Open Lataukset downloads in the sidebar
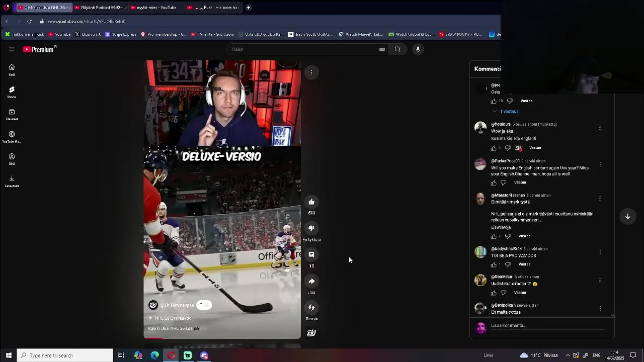 coord(12,181)
